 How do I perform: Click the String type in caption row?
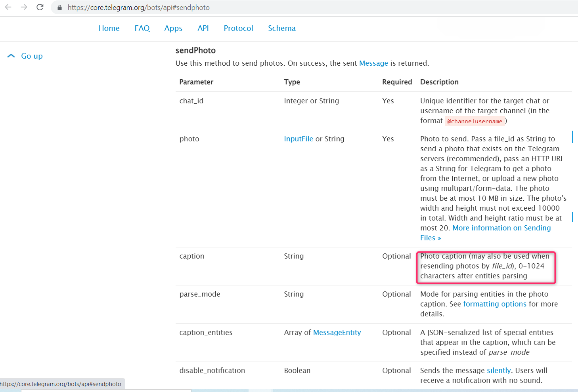click(294, 256)
